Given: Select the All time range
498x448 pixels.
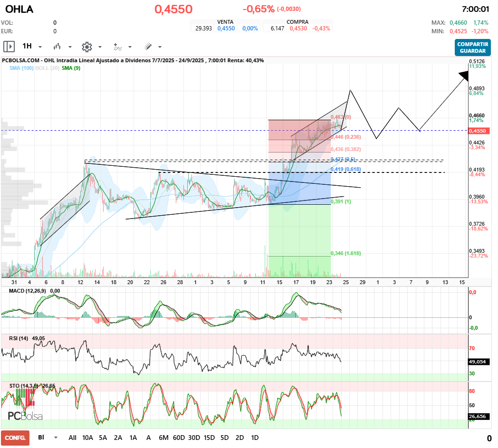Looking at the screenshot, I should coord(72,438).
